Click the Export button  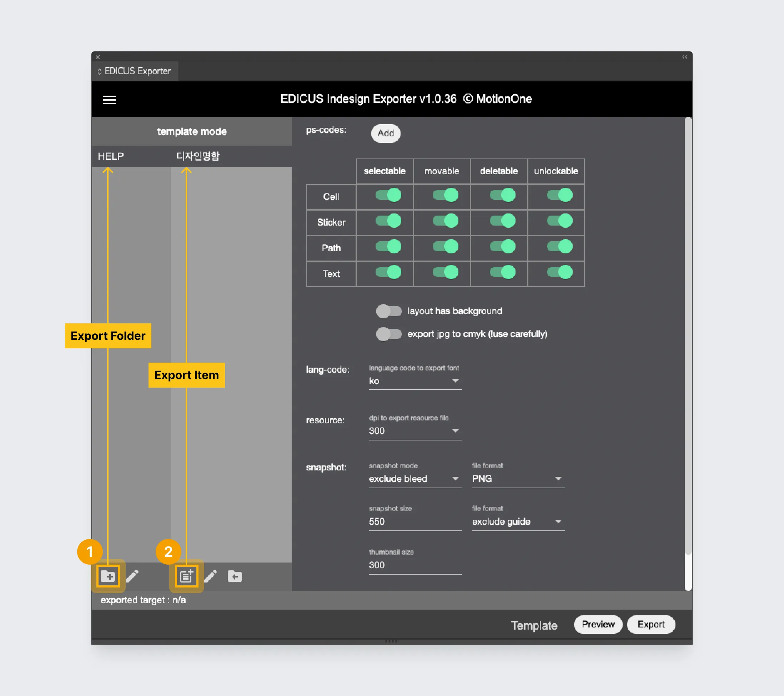pos(651,625)
